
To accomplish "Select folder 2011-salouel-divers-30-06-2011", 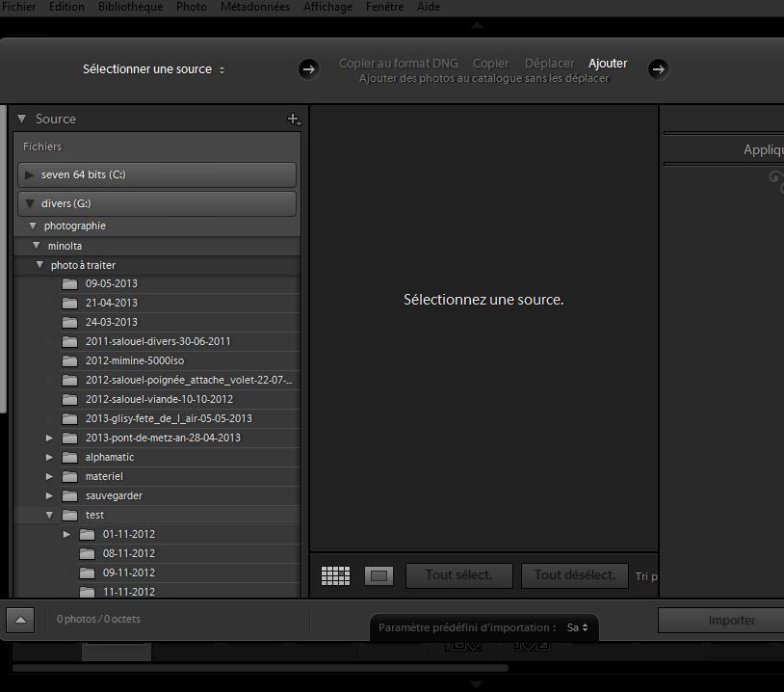I will 158,342.
